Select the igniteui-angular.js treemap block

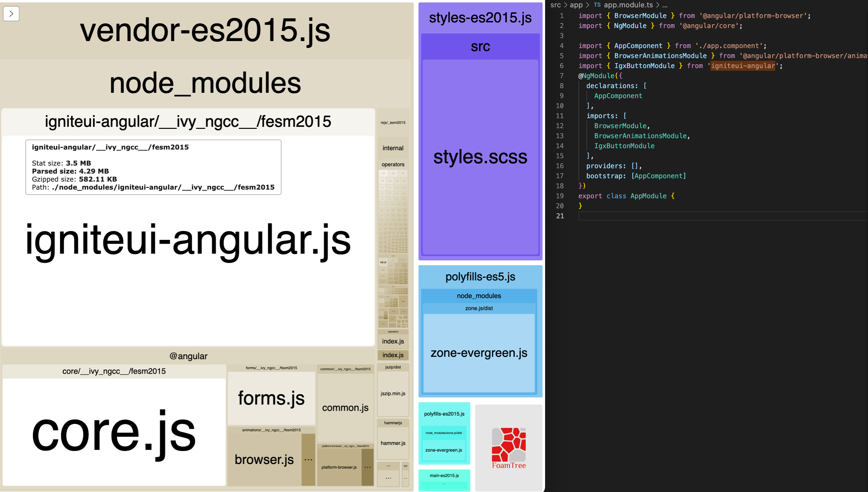tap(188, 241)
